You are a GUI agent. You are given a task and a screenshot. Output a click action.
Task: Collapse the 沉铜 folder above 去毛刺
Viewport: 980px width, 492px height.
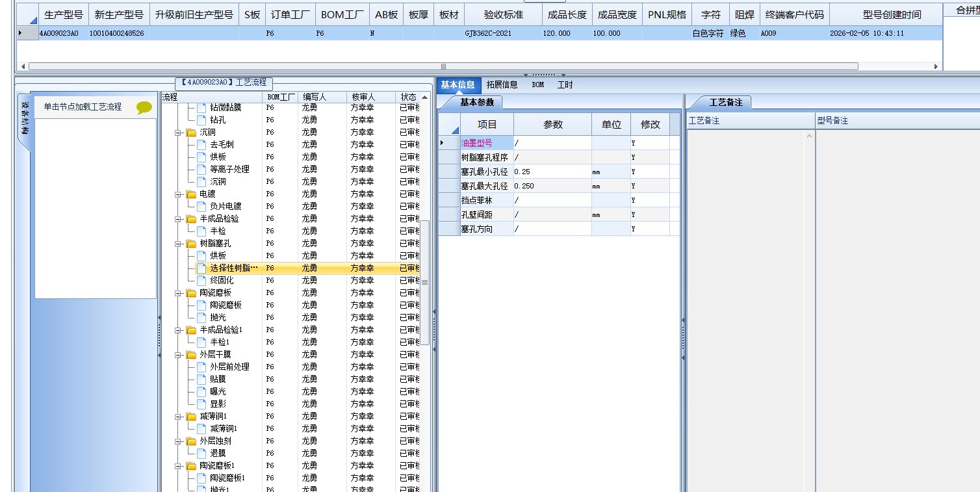(178, 133)
